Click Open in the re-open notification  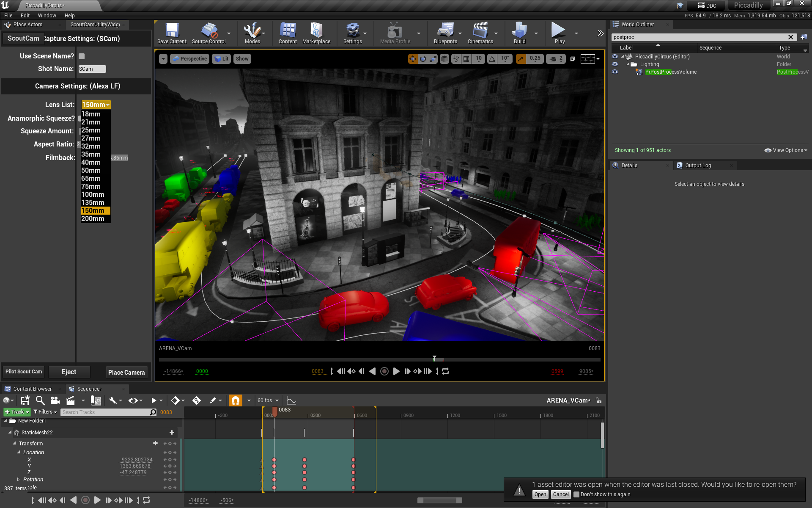click(540, 494)
